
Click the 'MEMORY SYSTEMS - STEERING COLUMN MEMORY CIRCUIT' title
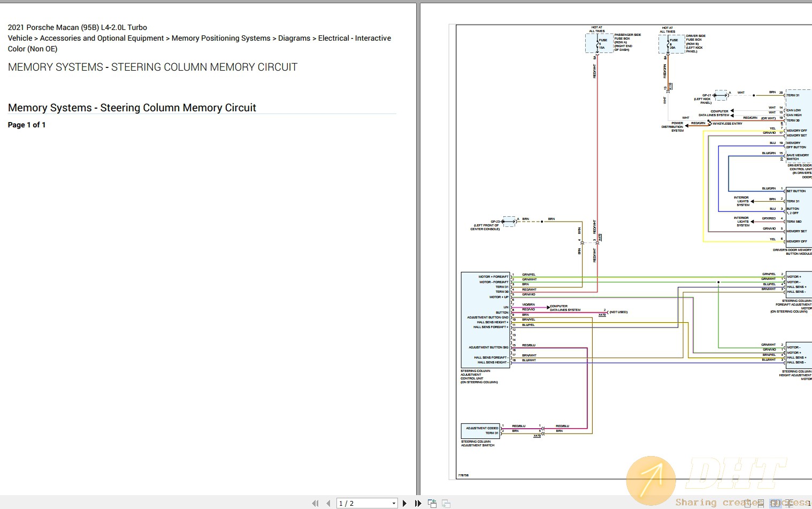pos(153,67)
